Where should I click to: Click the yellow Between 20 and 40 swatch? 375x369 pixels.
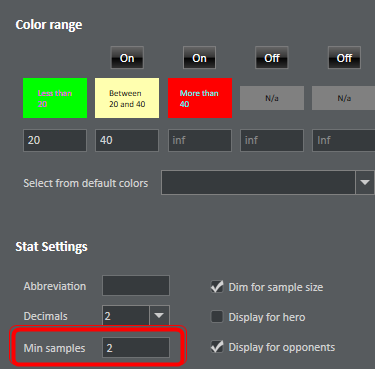[x=127, y=98]
